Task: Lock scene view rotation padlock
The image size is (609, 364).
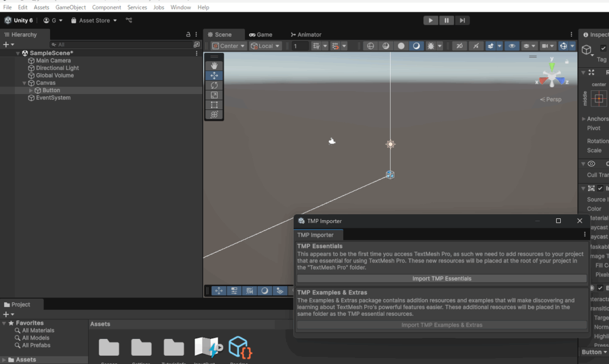Action: 567,61
